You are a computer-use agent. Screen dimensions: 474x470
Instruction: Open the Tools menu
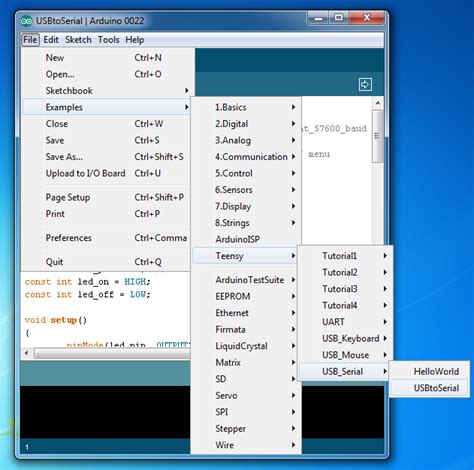(109, 40)
